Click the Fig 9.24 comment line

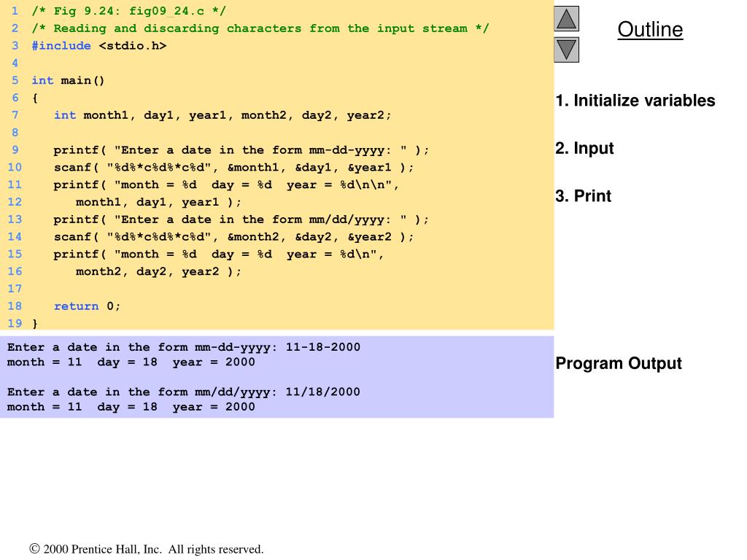128,11
